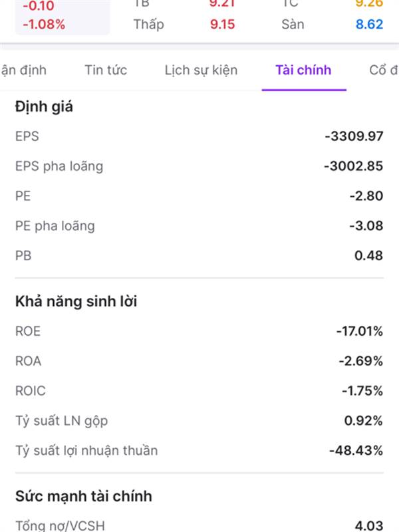Tap the ROA row showing -2.69%

click(199, 360)
